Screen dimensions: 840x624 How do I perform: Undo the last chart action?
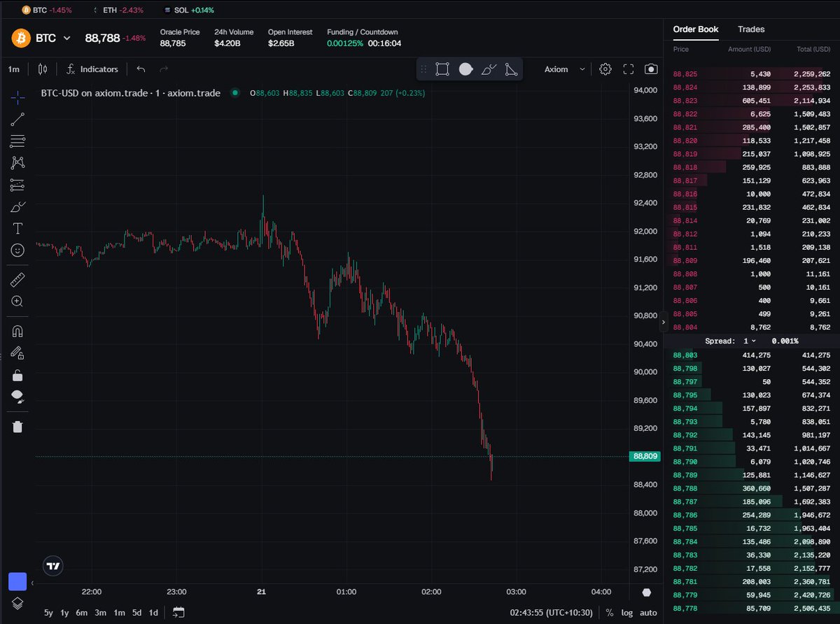(x=141, y=69)
